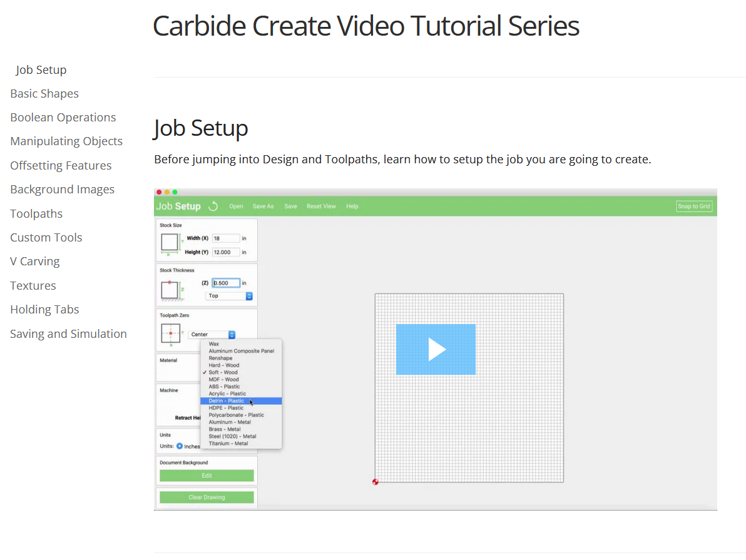Click the Job Setup rotate/reset icon
746x560 pixels.
click(213, 205)
